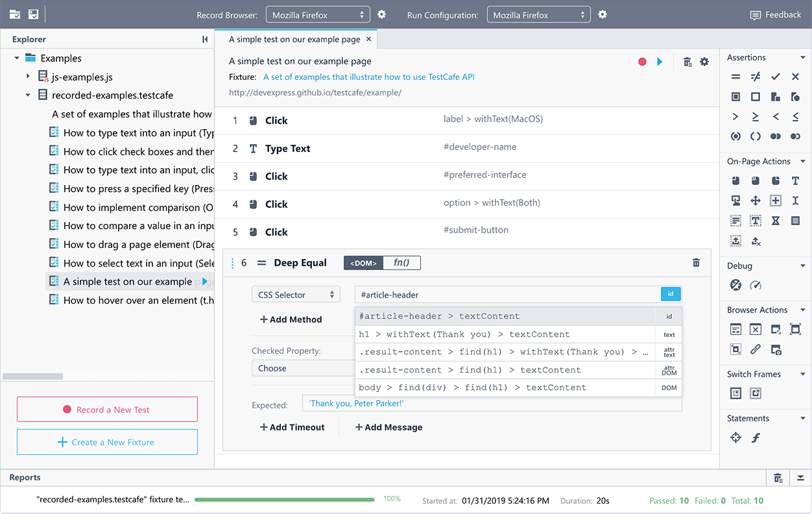812x514 pixels.
Task: Click the fixture test progress bar
Action: pyautogui.click(x=284, y=500)
